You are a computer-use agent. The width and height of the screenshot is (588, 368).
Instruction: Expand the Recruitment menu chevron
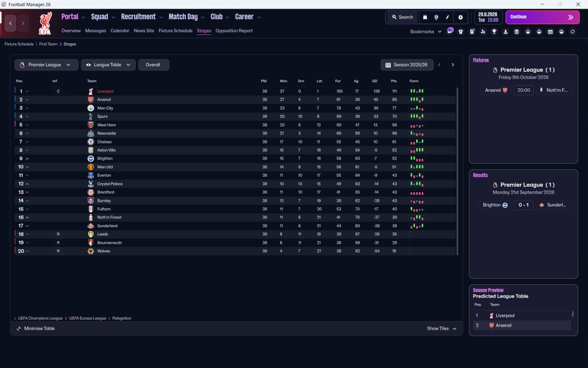161,17
